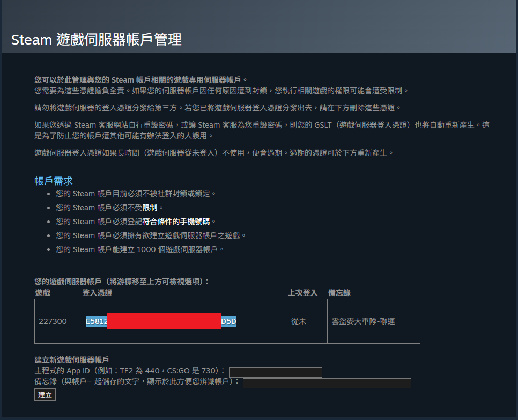Click the 登入憑證 column header
The width and height of the screenshot is (518, 420).
(97, 293)
